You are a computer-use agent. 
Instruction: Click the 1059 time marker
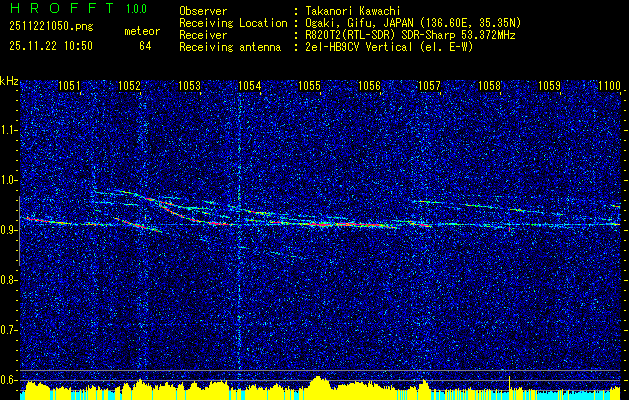(x=550, y=85)
